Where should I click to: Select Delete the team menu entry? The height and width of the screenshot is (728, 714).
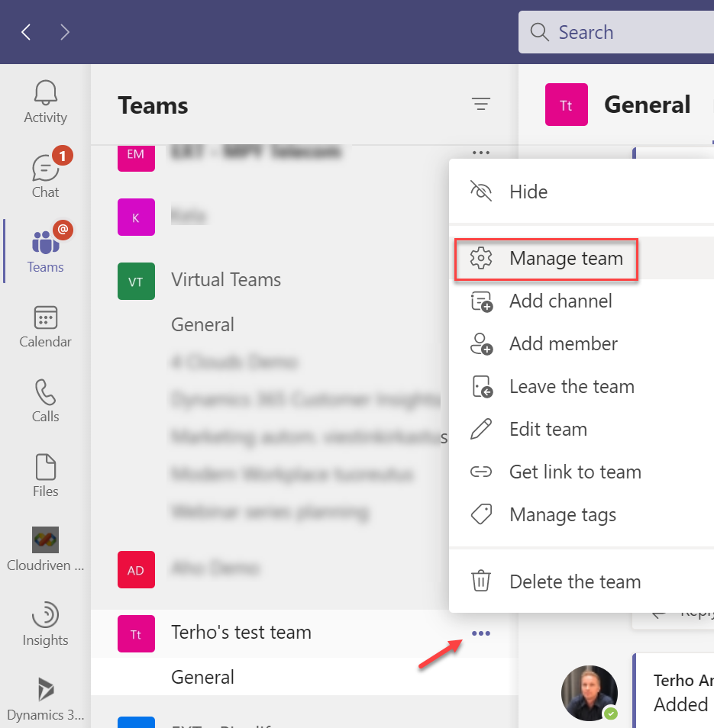point(574,581)
